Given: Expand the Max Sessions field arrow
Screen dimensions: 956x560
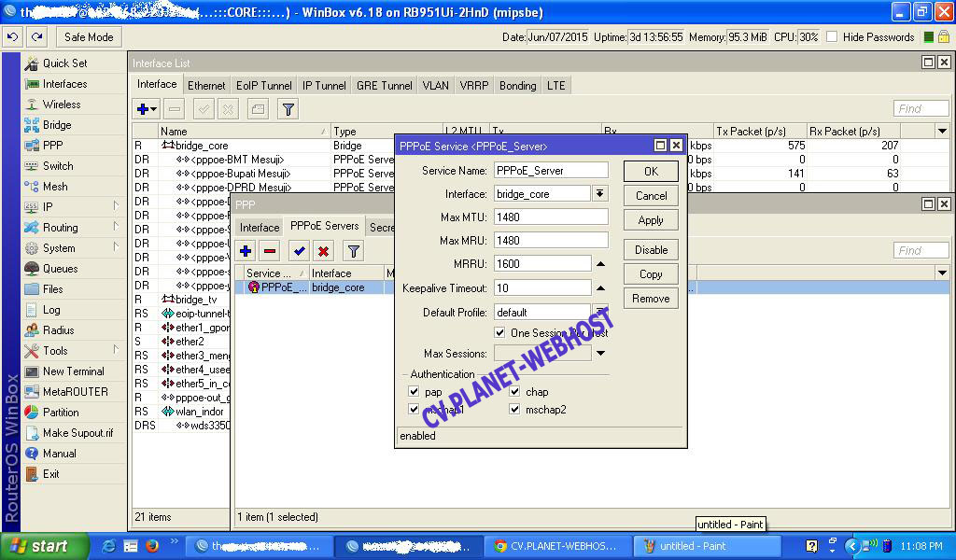Looking at the screenshot, I should (600, 354).
